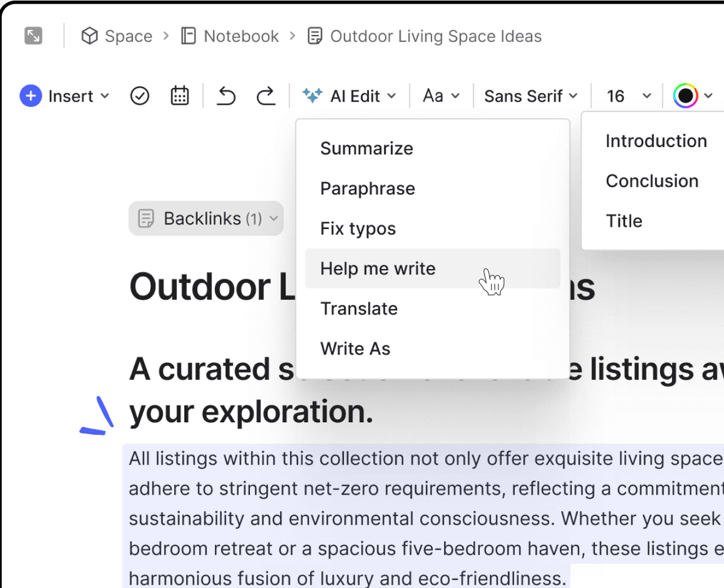Click text 'harmonious fusion of luxury and eco-friendliness.'
724x588 pixels.
click(x=348, y=578)
